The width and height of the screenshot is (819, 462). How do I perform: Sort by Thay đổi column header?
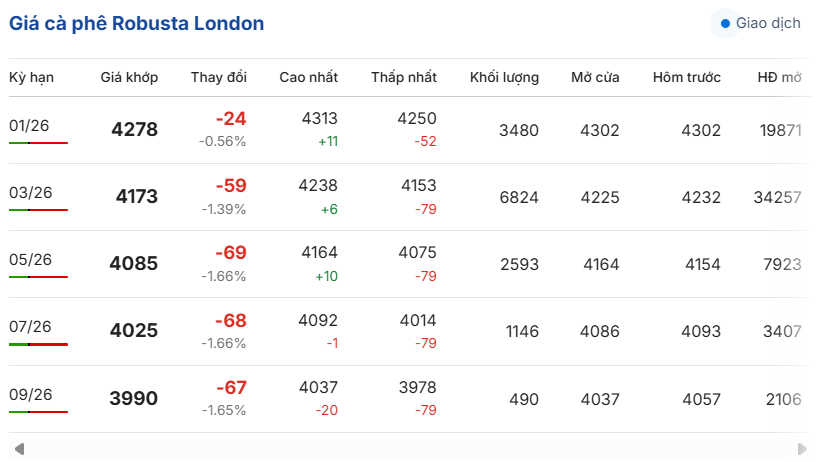click(x=219, y=77)
